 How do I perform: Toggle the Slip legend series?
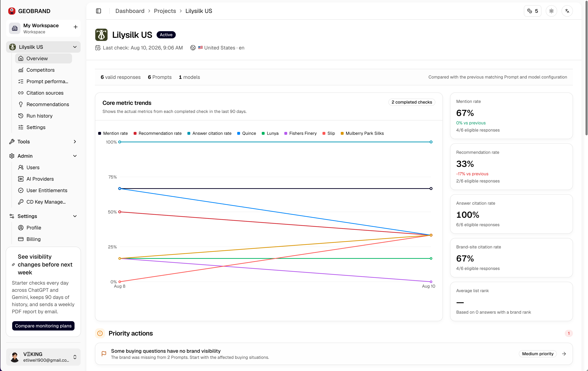click(329, 133)
